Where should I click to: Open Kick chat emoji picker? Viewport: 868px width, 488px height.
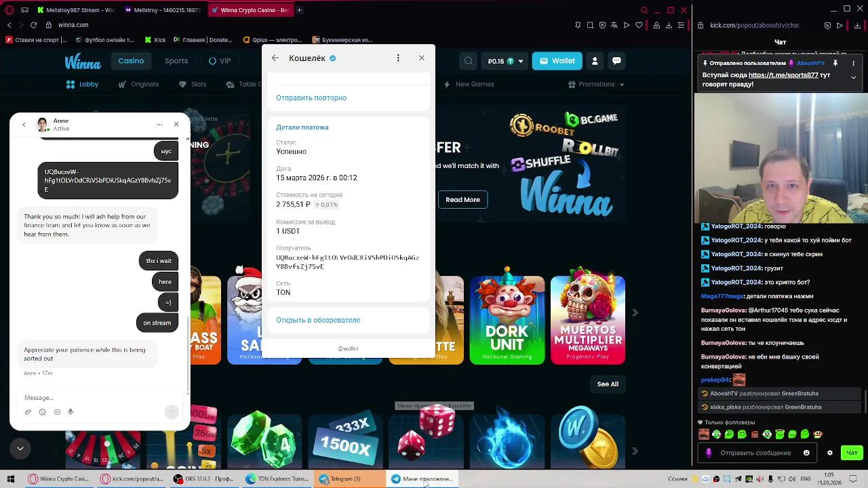click(x=806, y=453)
